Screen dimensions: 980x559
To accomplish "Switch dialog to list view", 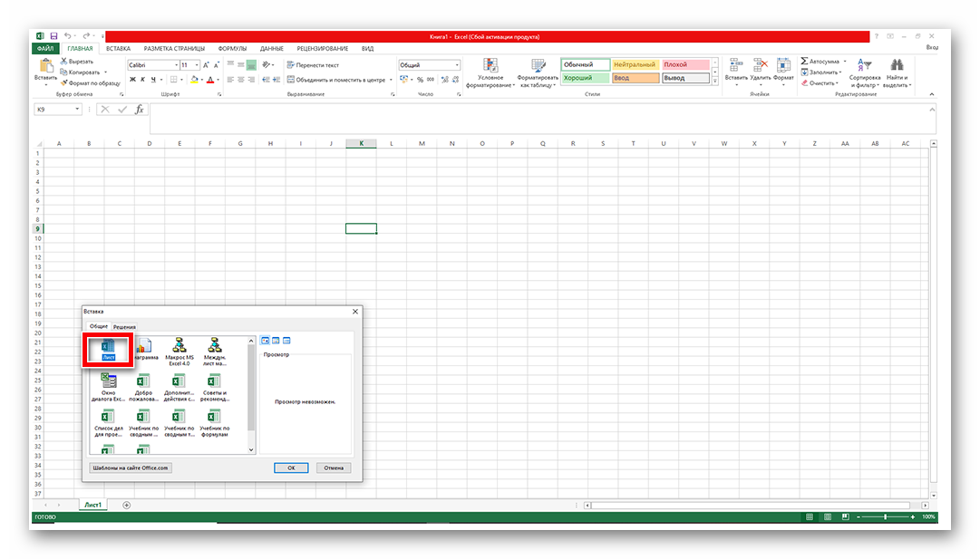I will (x=276, y=341).
